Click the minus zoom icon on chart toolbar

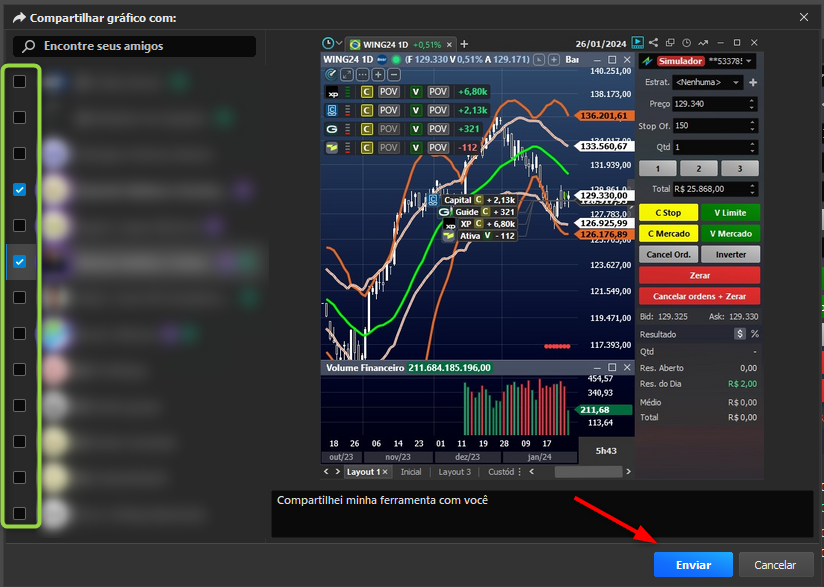click(394, 75)
